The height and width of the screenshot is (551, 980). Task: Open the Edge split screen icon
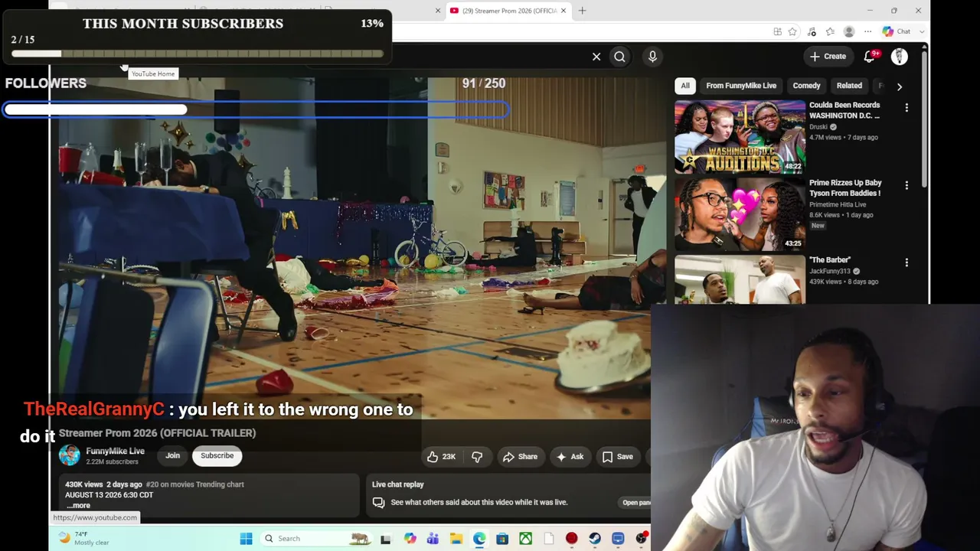[x=777, y=31]
